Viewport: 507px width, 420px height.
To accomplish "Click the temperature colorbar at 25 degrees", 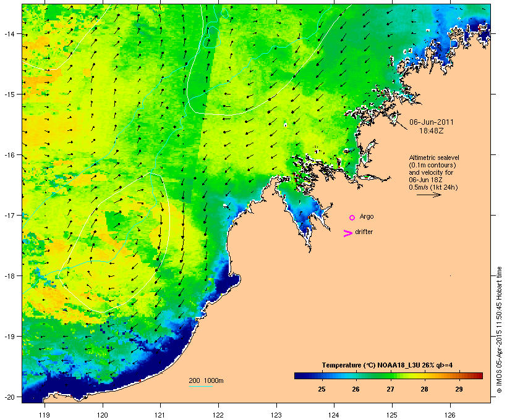I will [322, 376].
